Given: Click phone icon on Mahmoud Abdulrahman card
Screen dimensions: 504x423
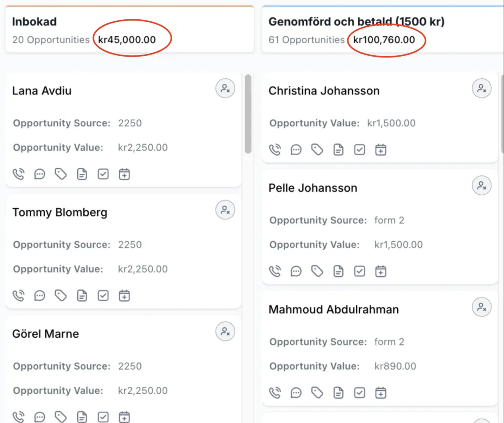Looking at the screenshot, I should click(x=275, y=393).
